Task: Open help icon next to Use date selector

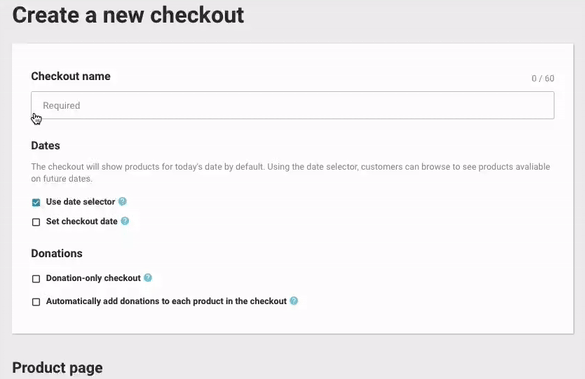Action: pos(122,201)
